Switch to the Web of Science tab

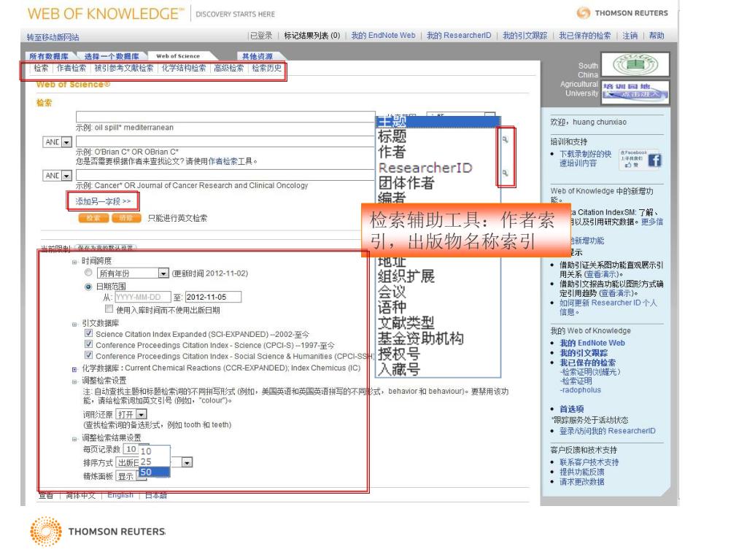(178, 56)
